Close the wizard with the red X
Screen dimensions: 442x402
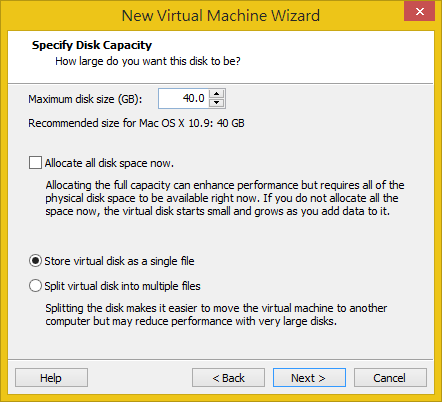(x=419, y=11)
